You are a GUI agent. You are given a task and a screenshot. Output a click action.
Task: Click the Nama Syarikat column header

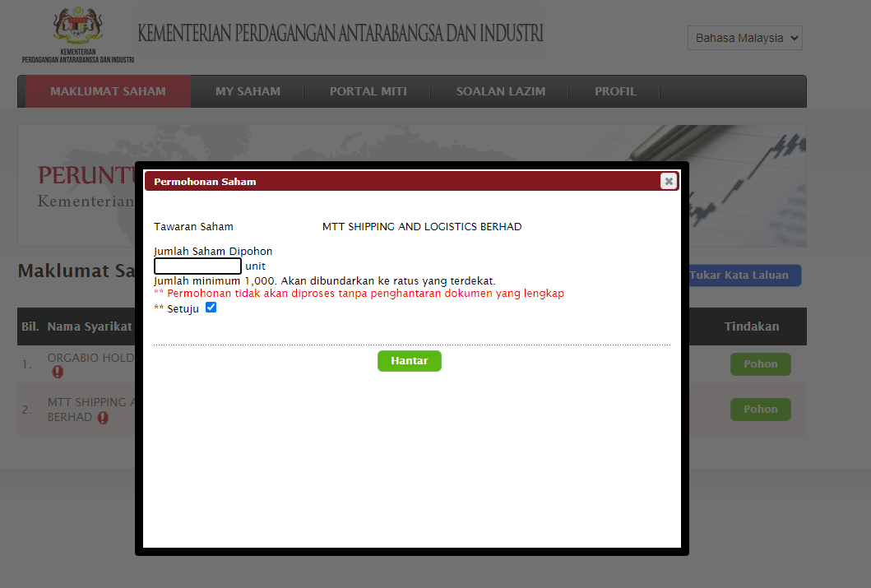[x=90, y=326]
